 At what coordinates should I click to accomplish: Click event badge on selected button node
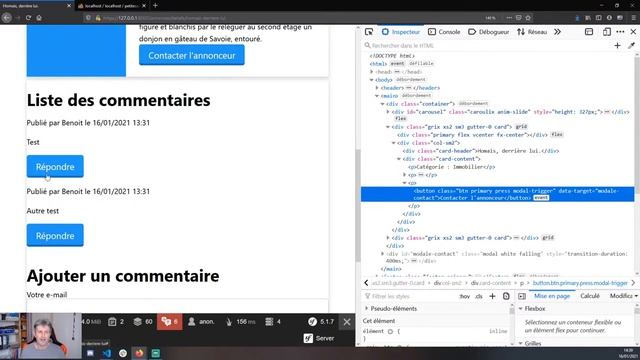point(541,198)
